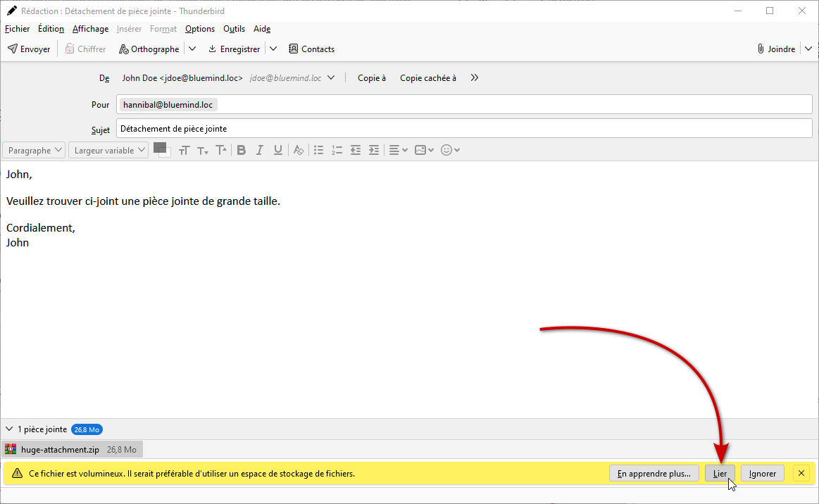Open the Paragraphe style dropdown
Screen dimensions: 819x504
coord(34,150)
